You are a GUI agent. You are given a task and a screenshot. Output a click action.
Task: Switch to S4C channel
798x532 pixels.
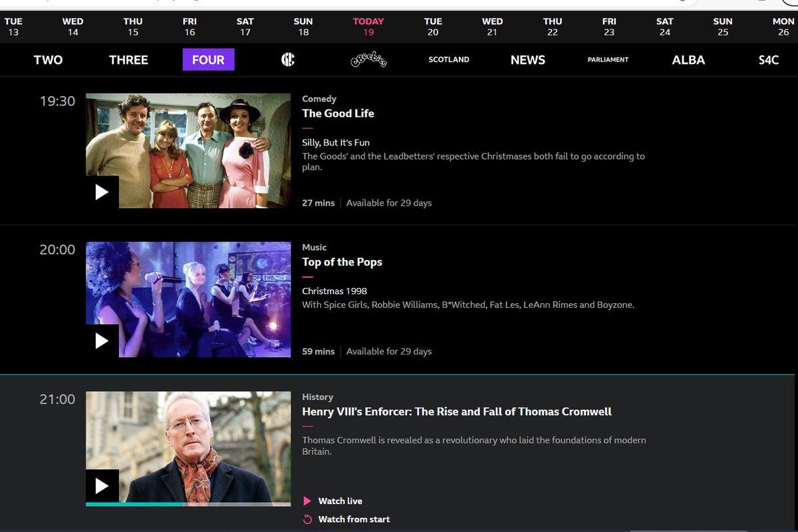[768, 60]
